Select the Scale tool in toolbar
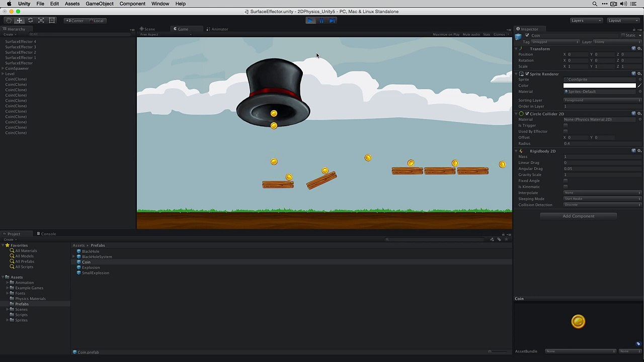644x362 pixels. click(x=41, y=21)
